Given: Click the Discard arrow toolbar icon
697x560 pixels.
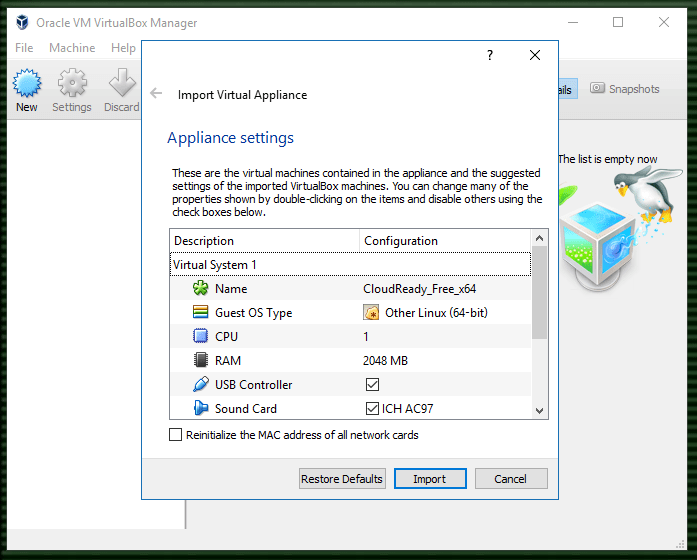Looking at the screenshot, I should (122, 82).
